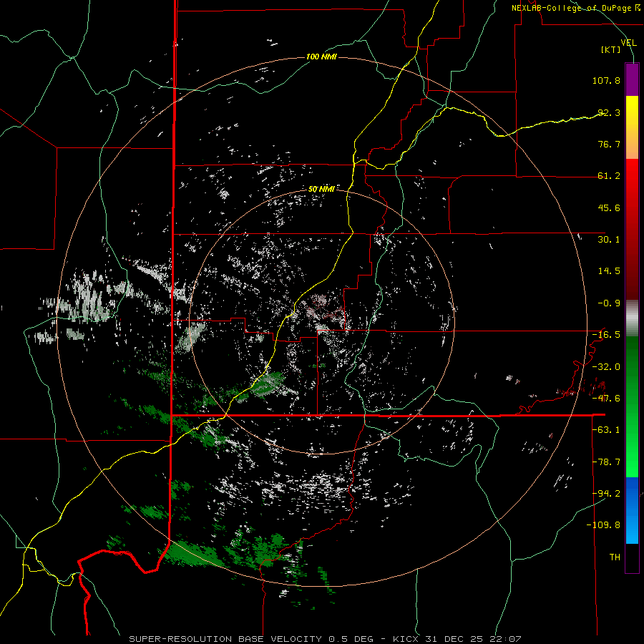Click the -94.2 legend value
The width and height of the screenshot is (644, 644).
[606, 494]
